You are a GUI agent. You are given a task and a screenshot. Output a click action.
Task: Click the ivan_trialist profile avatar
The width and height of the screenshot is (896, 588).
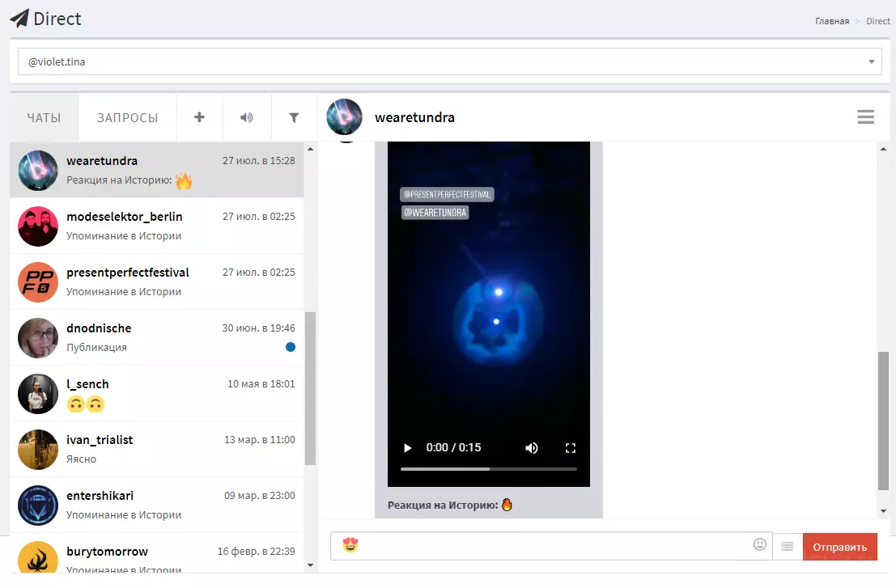[38, 450]
